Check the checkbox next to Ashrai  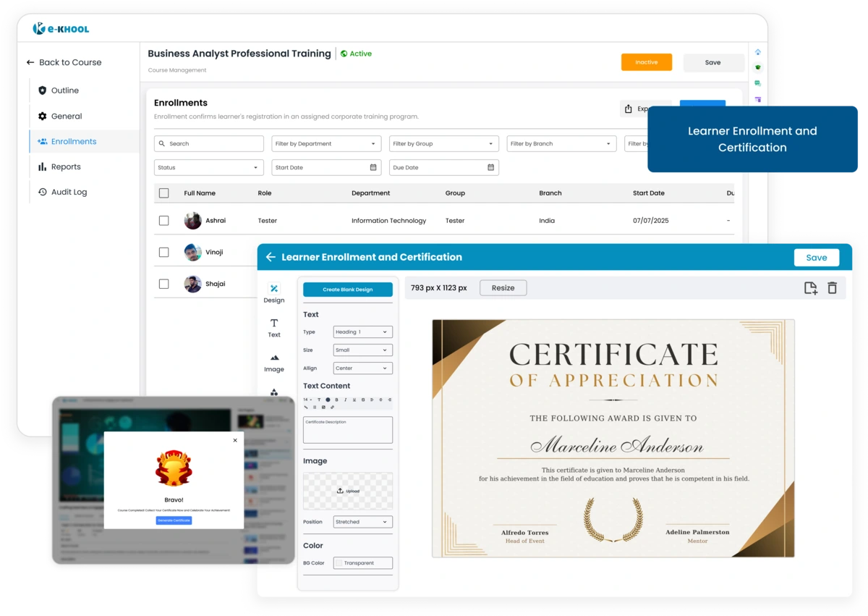click(x=163, y=220)
